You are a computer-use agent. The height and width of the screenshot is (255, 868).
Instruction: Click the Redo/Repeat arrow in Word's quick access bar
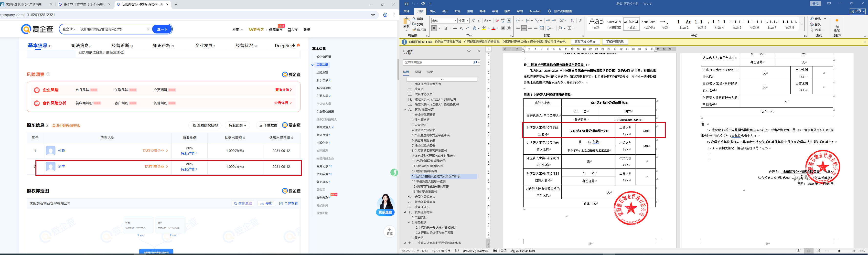[423, 4]
